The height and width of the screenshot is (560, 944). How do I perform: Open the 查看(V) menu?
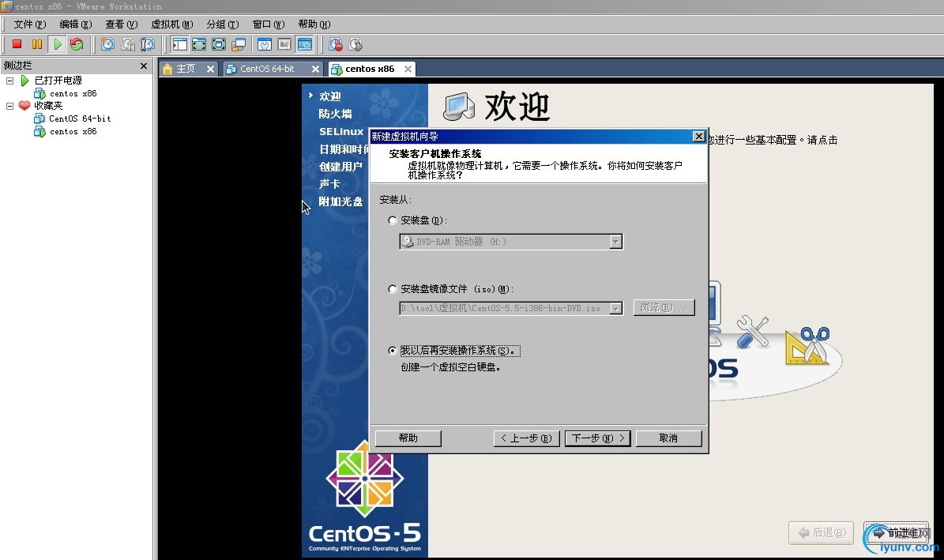tap(121, 24)
